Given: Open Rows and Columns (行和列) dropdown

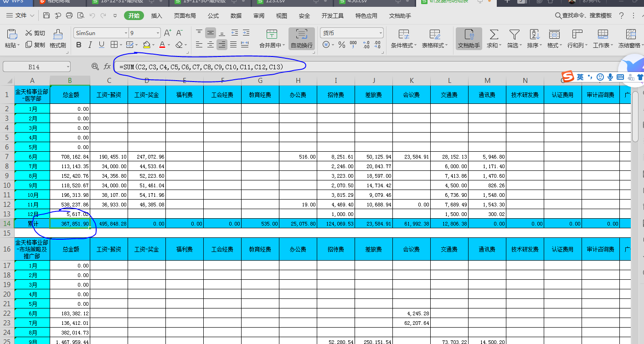Looking at the screenshot, I should (x=577, y=39).
